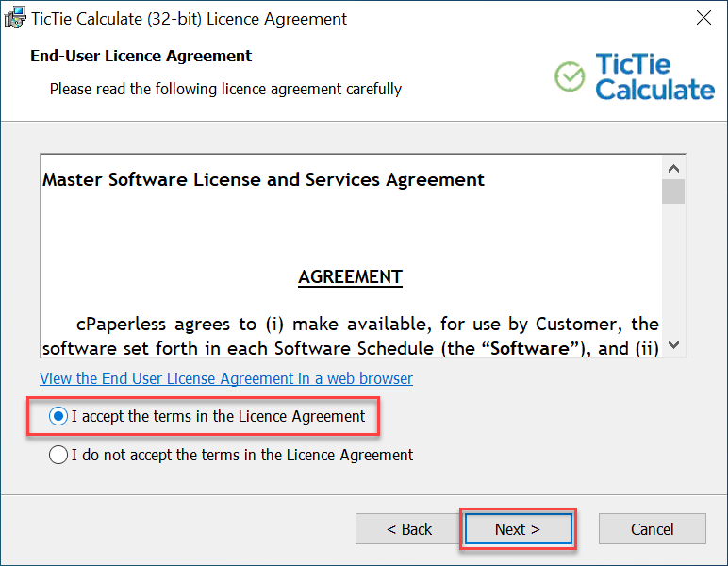The image size is (728, 566).
Task: Select 'I accept the terms' radio button
Action: pos(58,417)
